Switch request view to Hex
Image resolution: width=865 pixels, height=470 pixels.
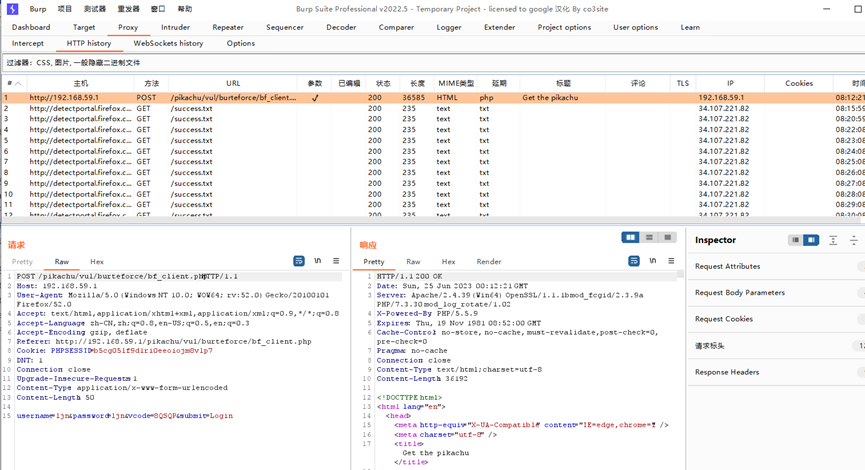(x=97, y=261)
